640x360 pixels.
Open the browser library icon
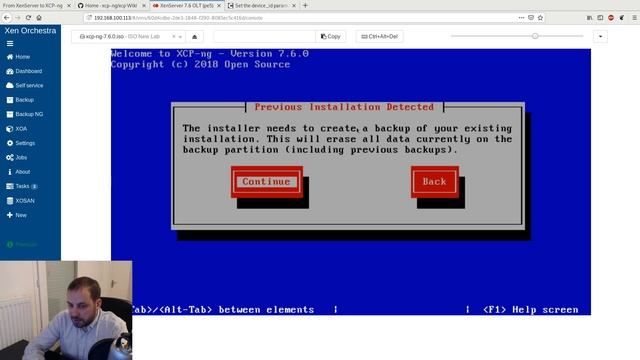(589, 18)
